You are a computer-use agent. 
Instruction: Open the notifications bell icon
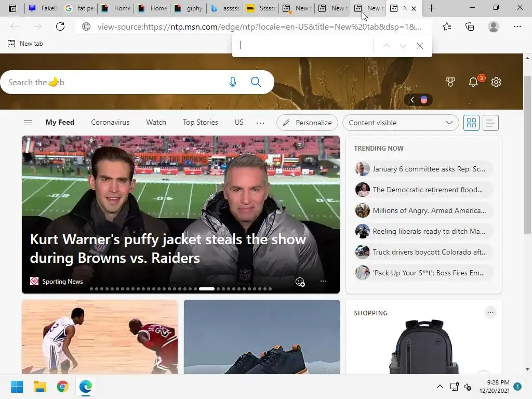[x=473, y=82]
